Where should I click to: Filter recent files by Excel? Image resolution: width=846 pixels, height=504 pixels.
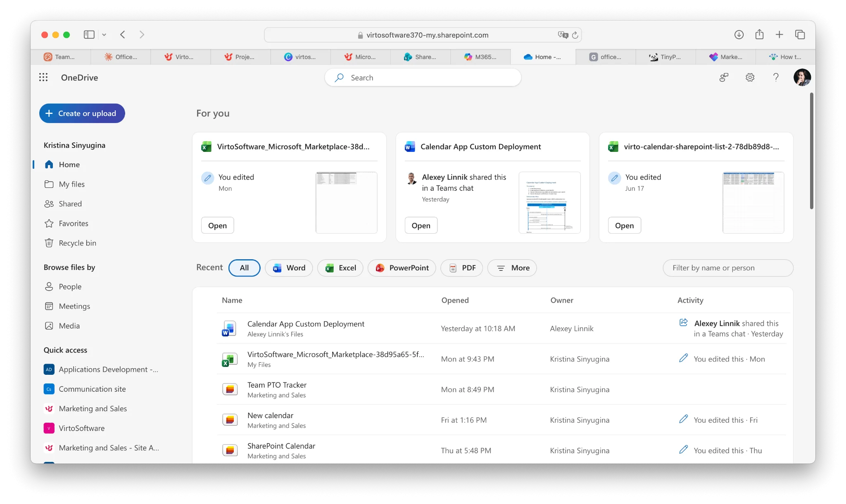coord(340,268)
